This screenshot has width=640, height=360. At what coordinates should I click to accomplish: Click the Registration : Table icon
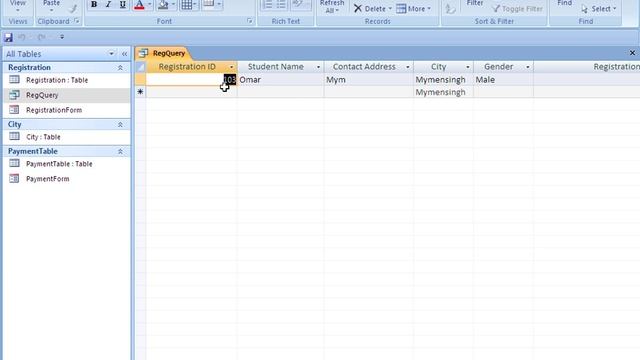[14, 80]
